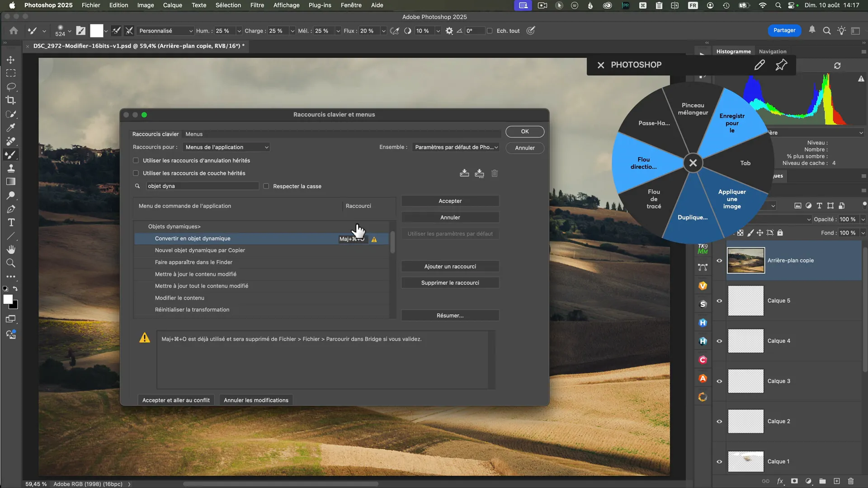Open the layer Opacité dropdown arrow

pyautogui.click(x=863, y=219)
